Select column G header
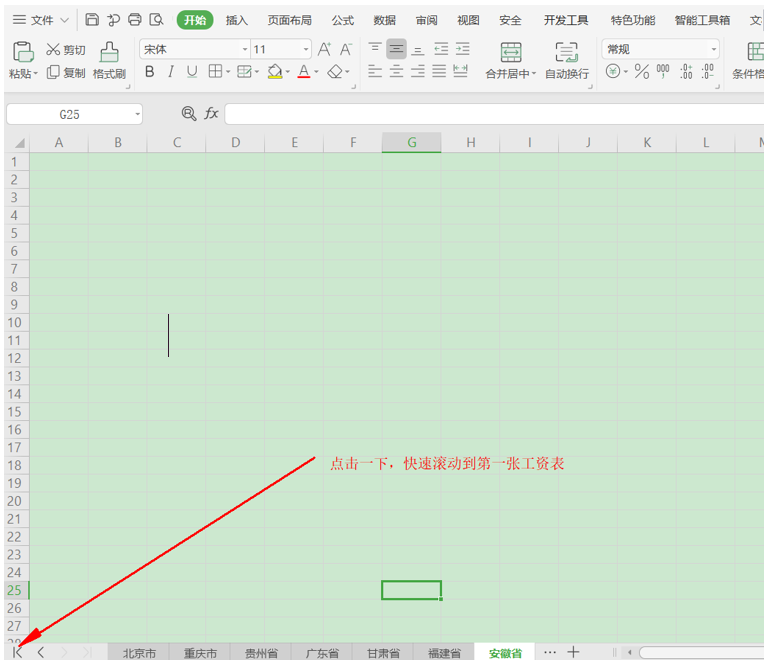 (x=412, y=142)
